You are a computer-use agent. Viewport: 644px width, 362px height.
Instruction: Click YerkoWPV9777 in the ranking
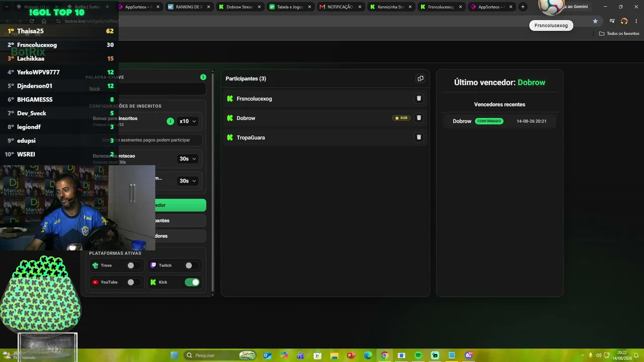tap(38, 72)
